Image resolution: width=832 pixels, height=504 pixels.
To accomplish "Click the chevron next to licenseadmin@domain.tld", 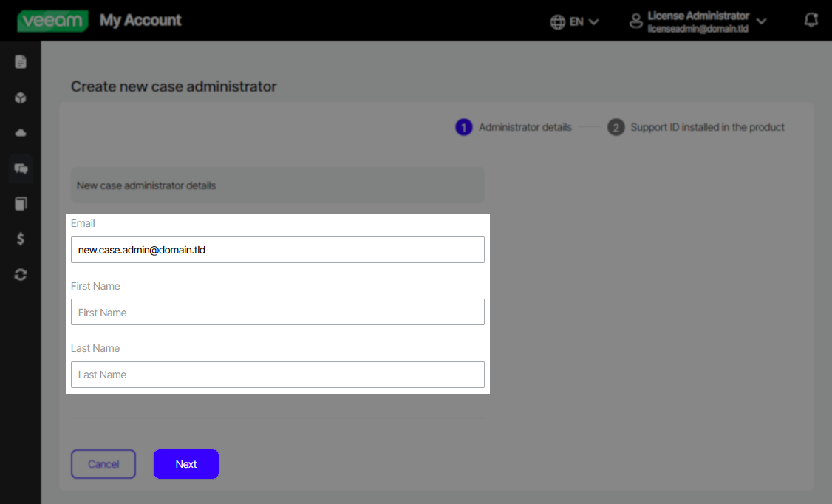I will click(x=762, y=21).
